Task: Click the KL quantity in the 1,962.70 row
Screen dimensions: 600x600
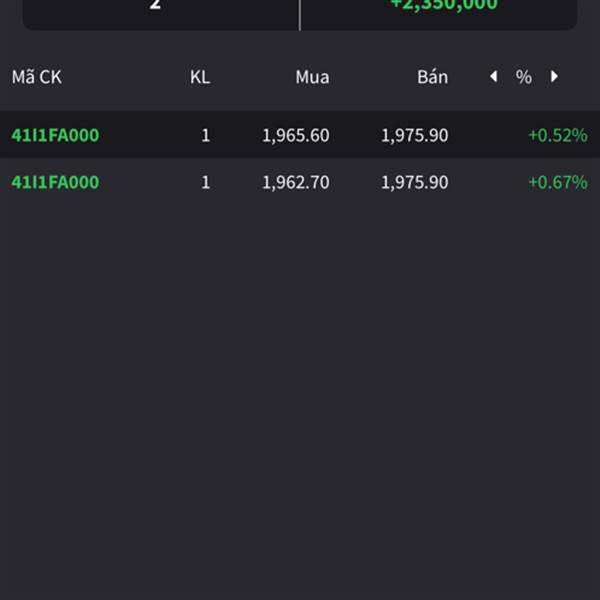Action: (x=206, y=182)
